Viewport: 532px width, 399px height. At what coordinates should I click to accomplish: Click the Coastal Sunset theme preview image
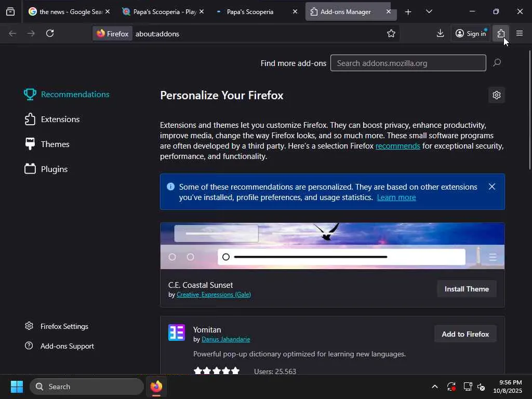point(332,246)
